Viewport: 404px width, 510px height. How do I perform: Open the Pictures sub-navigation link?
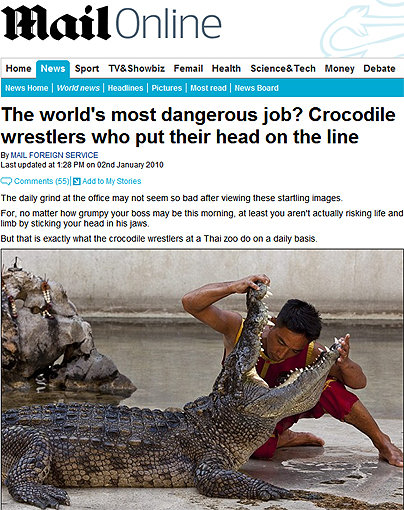[167, 88]
